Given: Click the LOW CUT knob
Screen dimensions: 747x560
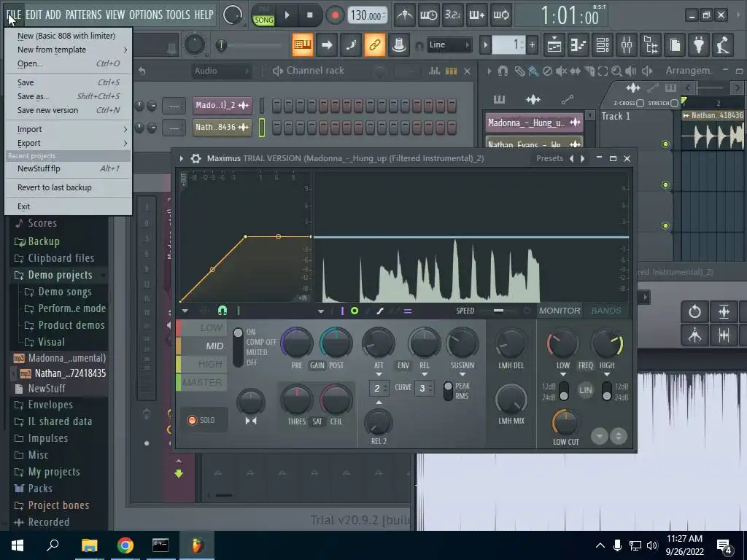Looking at the screenshot, I should tap(565, 422).
